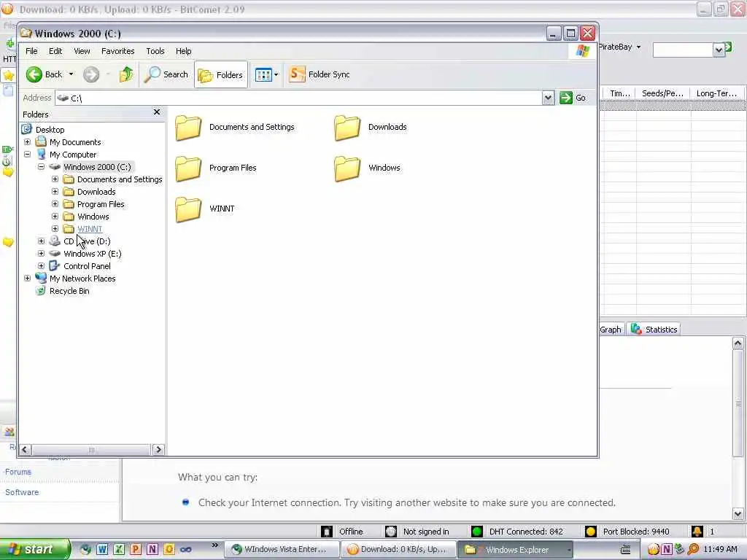Open the View menu
747x560 pixels.
[x=82, y=51]
